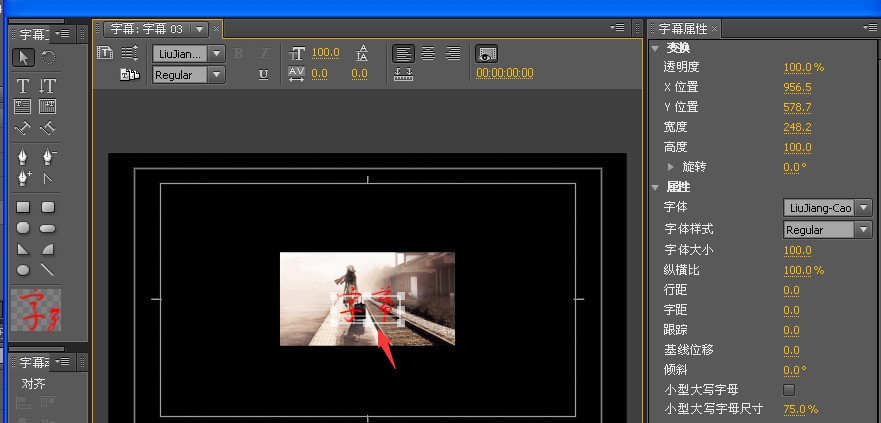Choose the Ellipse shape tool
The image size is (881, 423).
click(x=22, y=270)
